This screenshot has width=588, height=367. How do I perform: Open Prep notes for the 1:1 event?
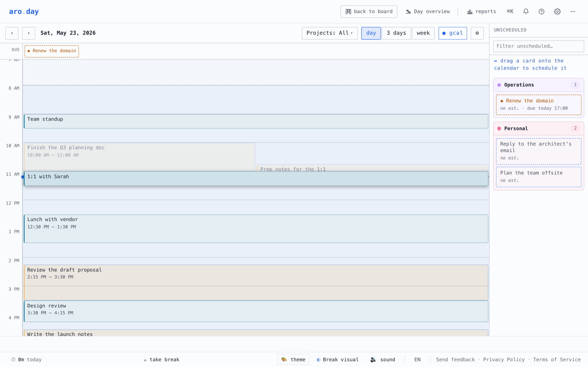[373, 168]
